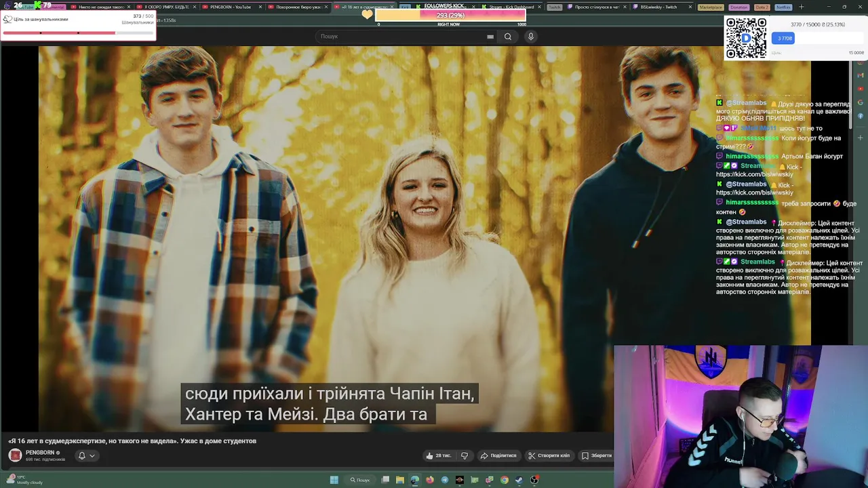Open Telegram from the taskbar
The image size is (868, 488).
(445, 480)
